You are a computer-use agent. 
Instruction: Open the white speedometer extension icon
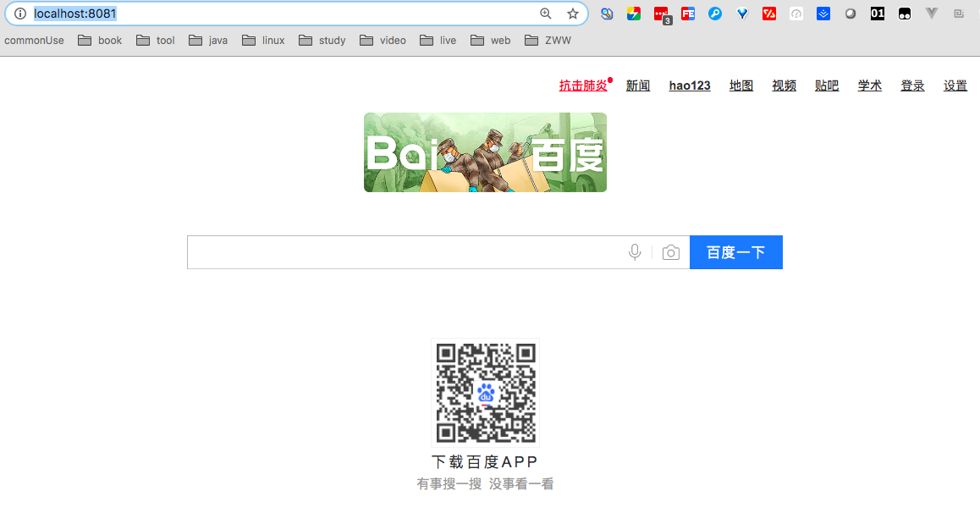[x=796, y=14]
